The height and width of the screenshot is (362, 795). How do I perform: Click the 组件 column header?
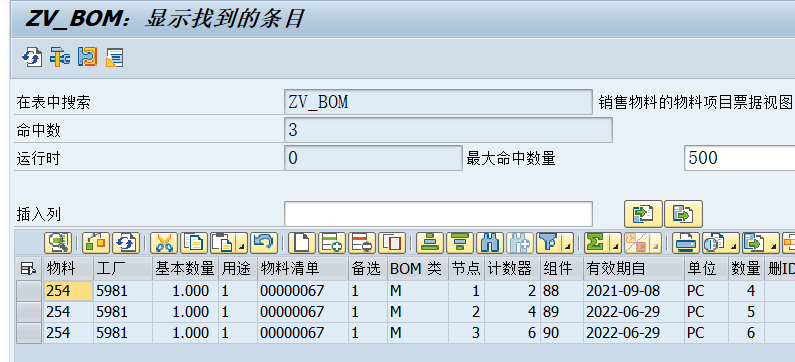pos(562,269)
